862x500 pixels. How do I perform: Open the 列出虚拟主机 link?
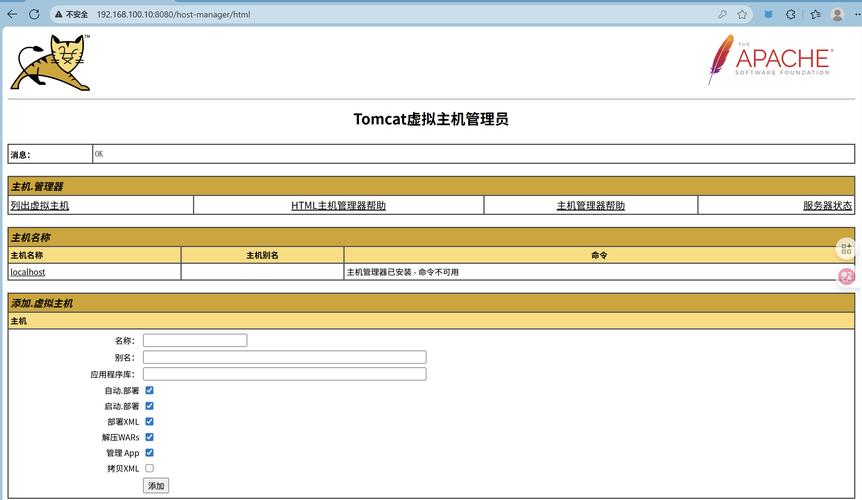click(x=40, y=205)
